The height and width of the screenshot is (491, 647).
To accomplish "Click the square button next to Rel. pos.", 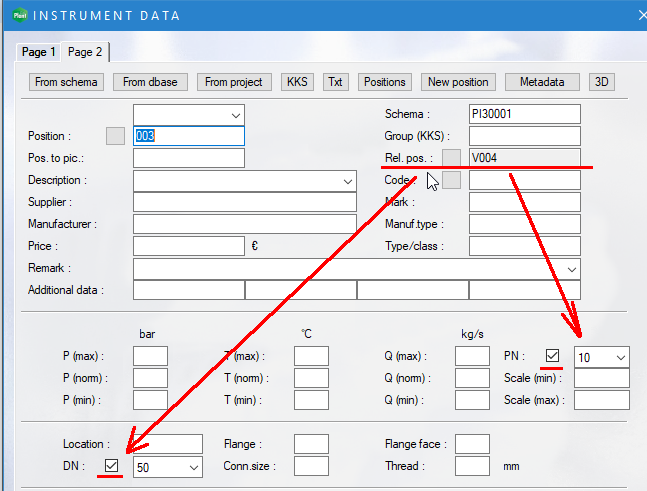I will coord(452,158).
